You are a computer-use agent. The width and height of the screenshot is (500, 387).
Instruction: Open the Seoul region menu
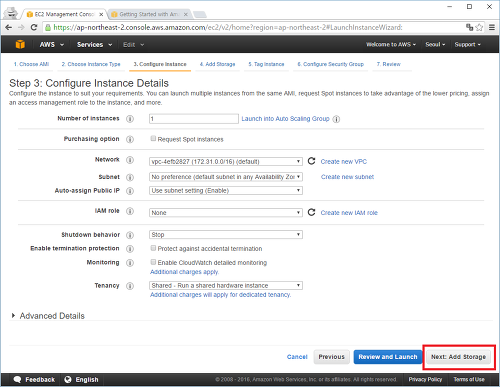pyautogui.click(x=435, y=44)
